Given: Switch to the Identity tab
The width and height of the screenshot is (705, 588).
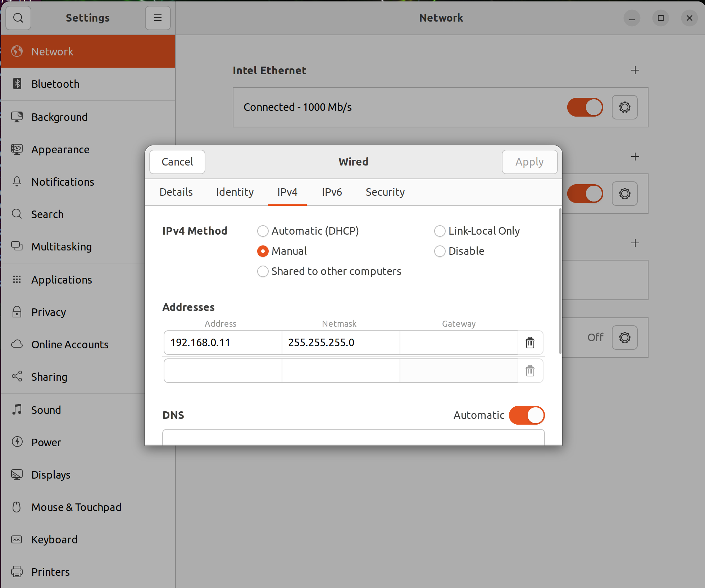Looking at the screenshot, I should [235, 192].
